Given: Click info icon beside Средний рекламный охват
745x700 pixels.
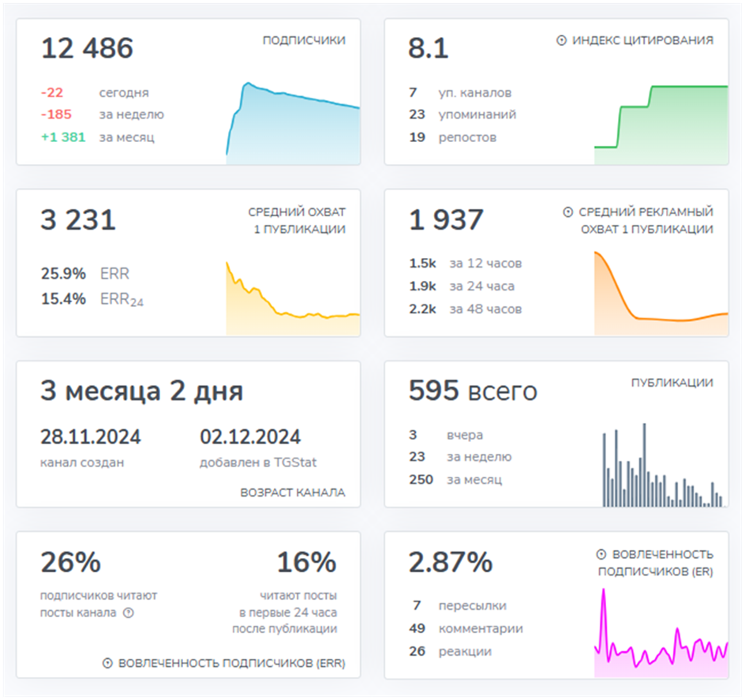Looking at the screenshot, I should (567, 212).
